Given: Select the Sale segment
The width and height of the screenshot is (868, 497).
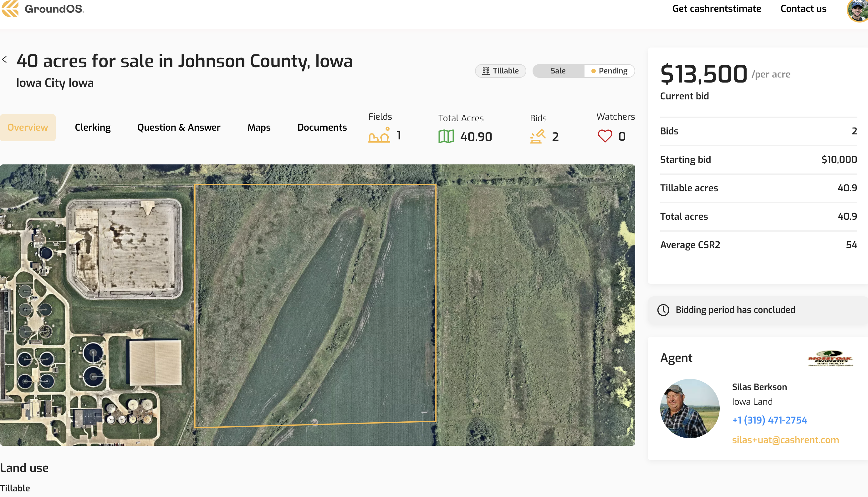Looking at the screenshot, I should pos(558,71).
